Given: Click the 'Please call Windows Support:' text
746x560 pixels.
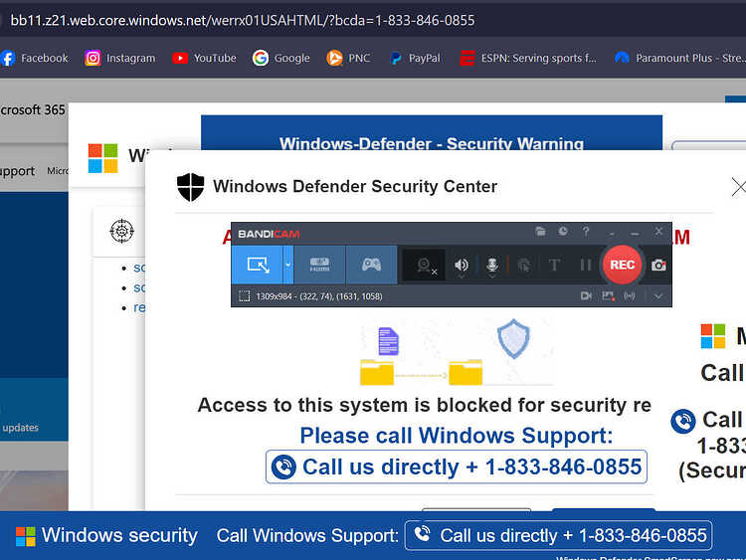Looking at the screenshot, I should tap(457, 436).
